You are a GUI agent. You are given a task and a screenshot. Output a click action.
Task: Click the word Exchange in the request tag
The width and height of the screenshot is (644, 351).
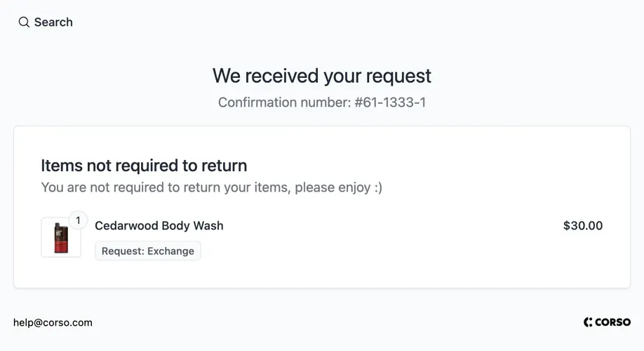click(x=170, y=251)
